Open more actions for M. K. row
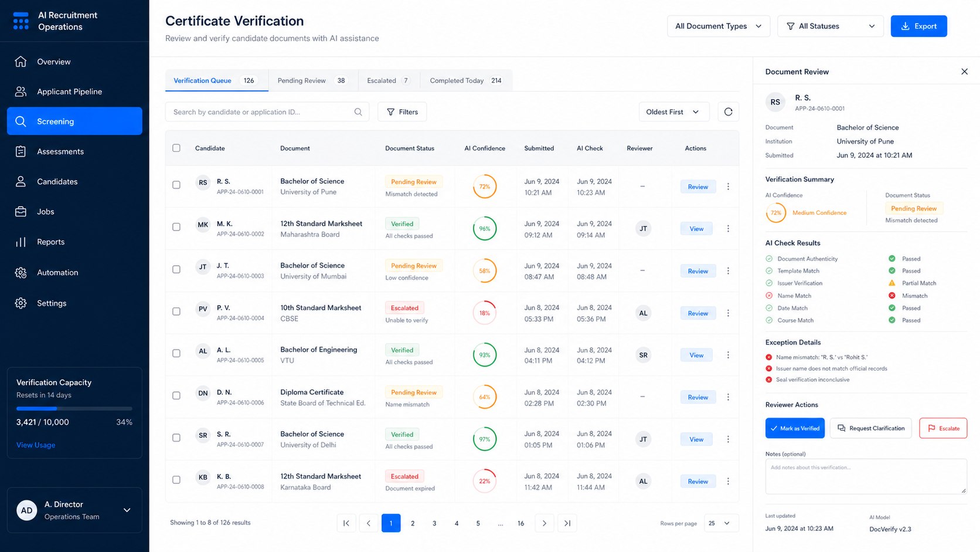 click(x=728, y=229)
